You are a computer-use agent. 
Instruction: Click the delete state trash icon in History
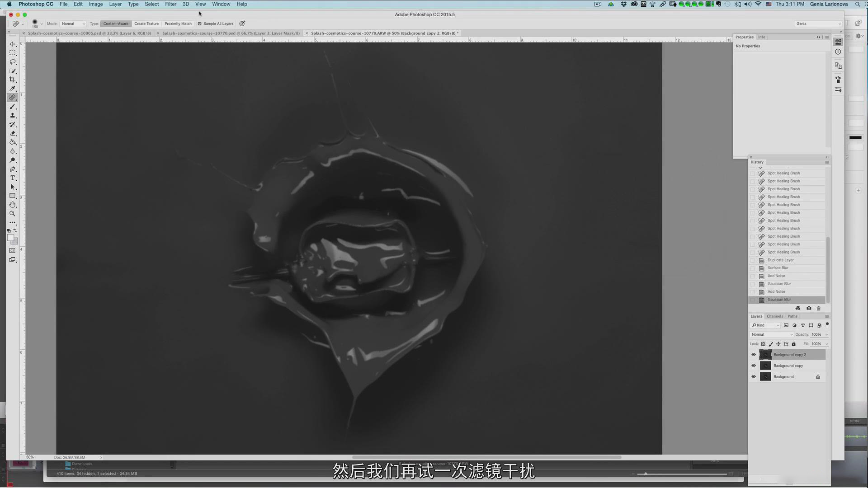(818, 309)
